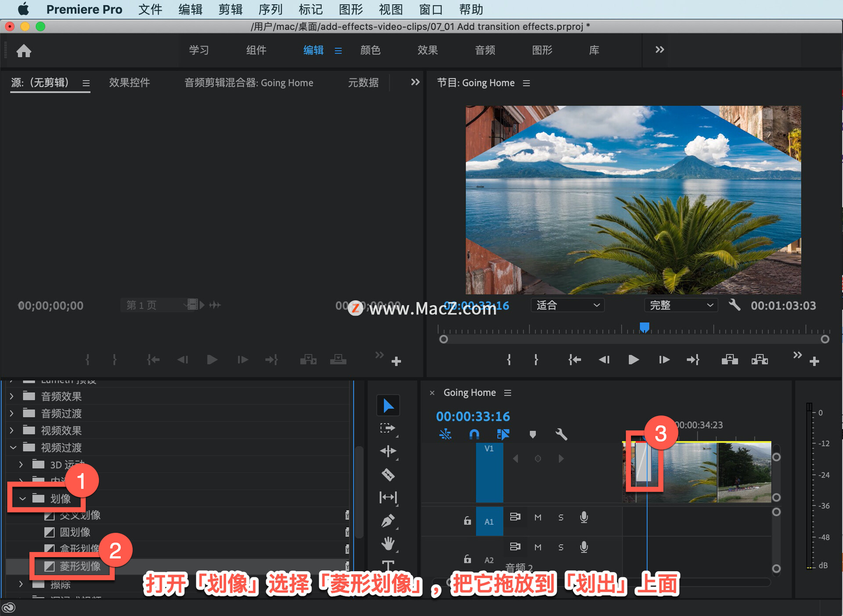Close the Going Home sequence tab
The width and height of the screenshot is (843, 616).
pos(432,393)
